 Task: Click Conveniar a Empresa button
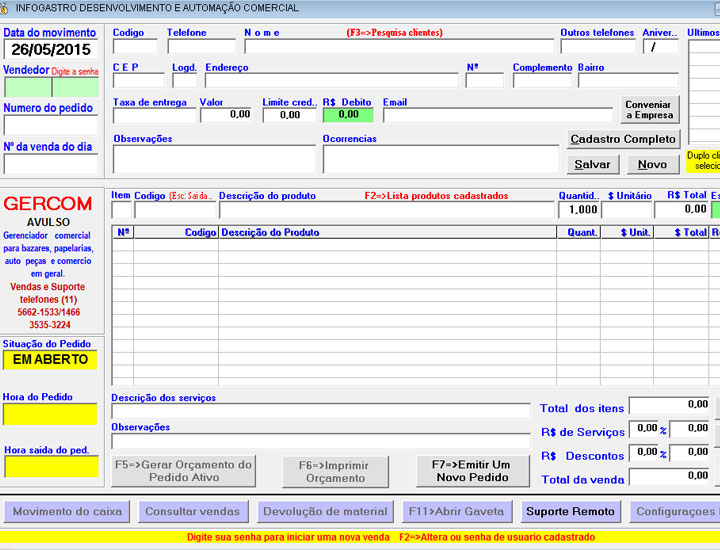tap(649, 110)
